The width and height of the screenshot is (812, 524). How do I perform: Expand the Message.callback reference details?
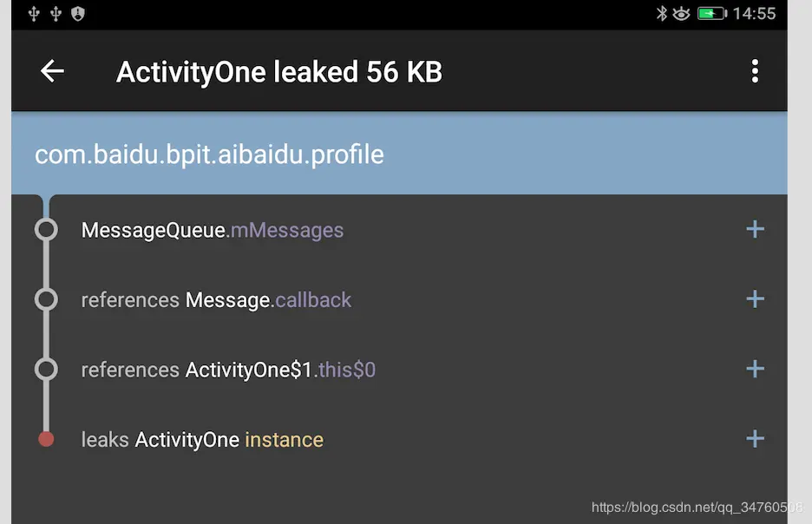pyautogui.click(x=755, y=298)
